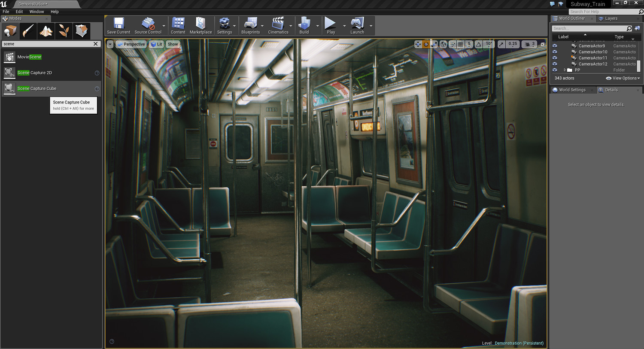Switch to Foliage mode
This screenshot has width=644, height=349.
[64, 31]
